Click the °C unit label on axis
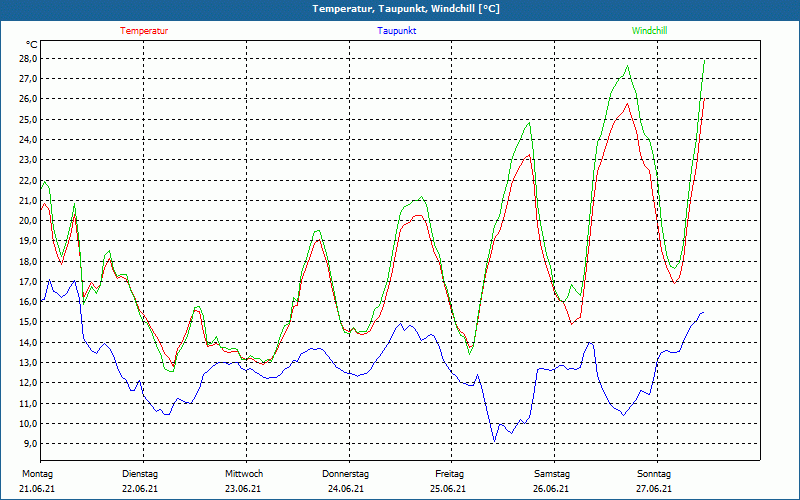This screenshot has height=500, width=800. pos(32,45)
